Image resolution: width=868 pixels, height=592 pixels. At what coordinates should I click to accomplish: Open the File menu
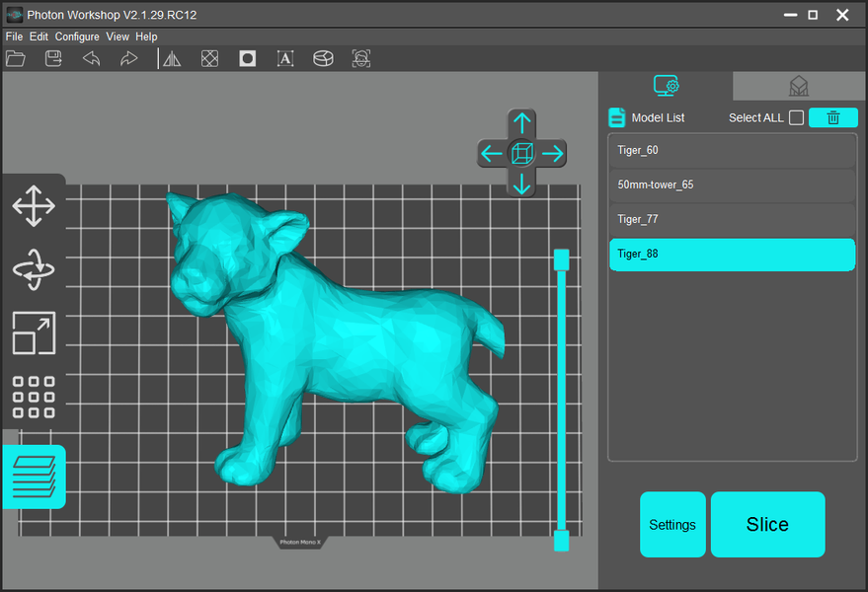14,37
